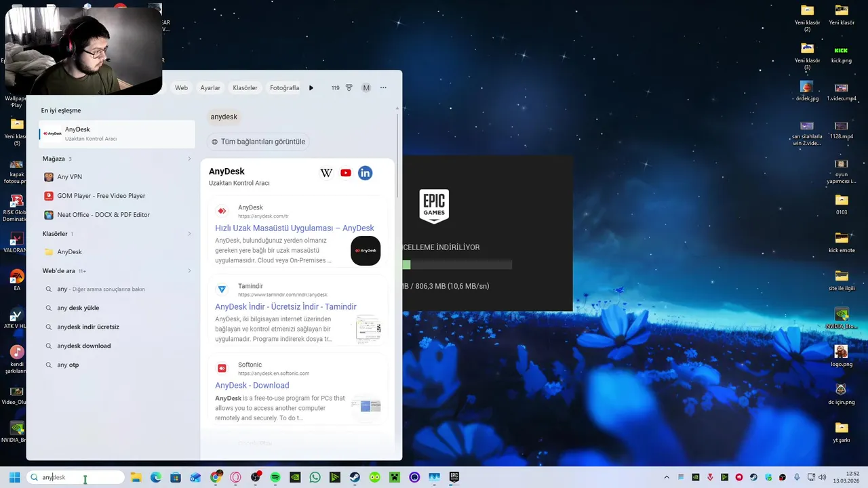Image resolution: width=868 pixels, height=488 pixels.
Task: Open Steam from taskbar
Action: tap(355, 477)
